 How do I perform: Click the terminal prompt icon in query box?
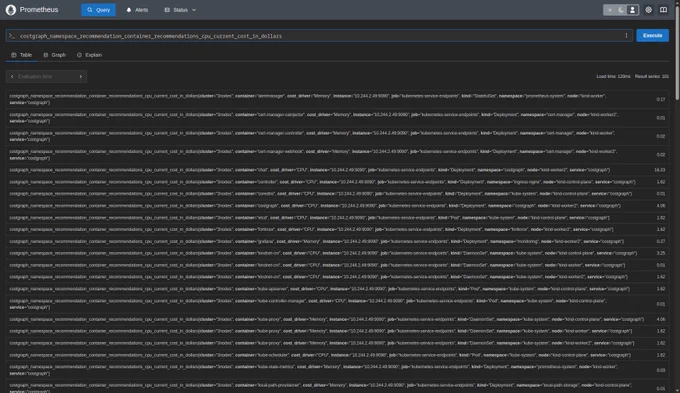(12, 36)
